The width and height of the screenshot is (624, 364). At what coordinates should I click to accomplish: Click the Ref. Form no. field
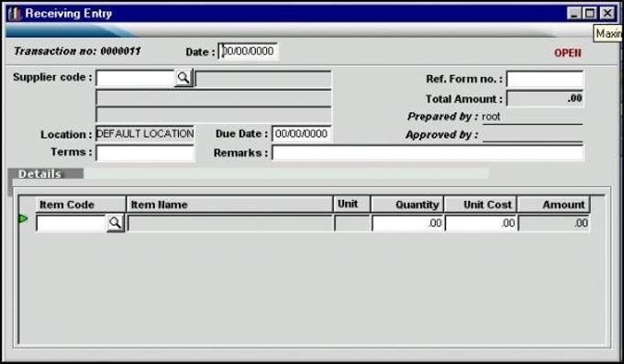pyautogui.click(x=545, y=79)
